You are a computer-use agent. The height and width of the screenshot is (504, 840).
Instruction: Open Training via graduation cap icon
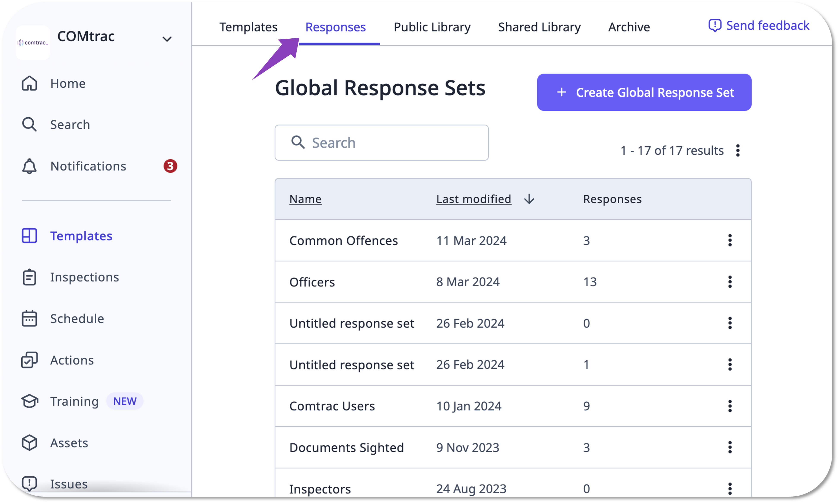click(29, 401)
